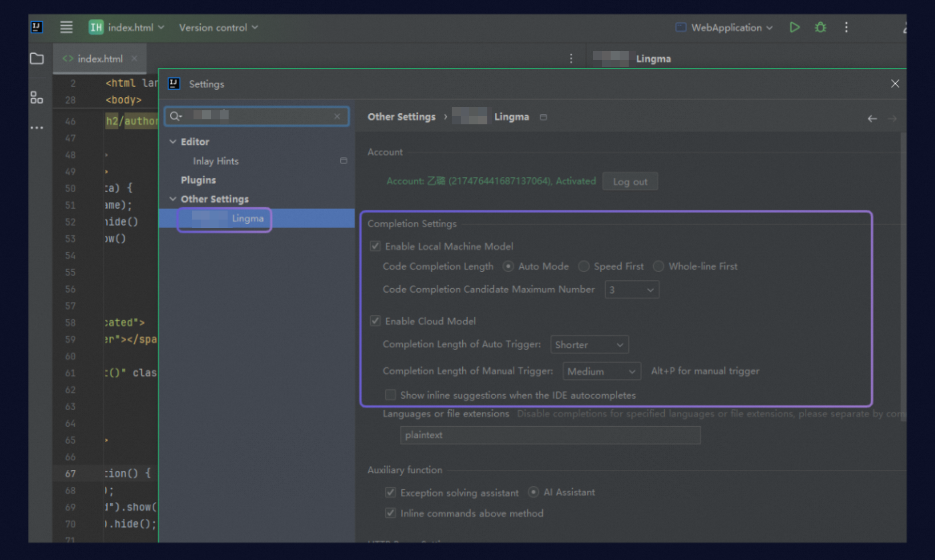The image size is (935, 560).
Task: Open the Version control dropdown
Action: tap(219, 28)
